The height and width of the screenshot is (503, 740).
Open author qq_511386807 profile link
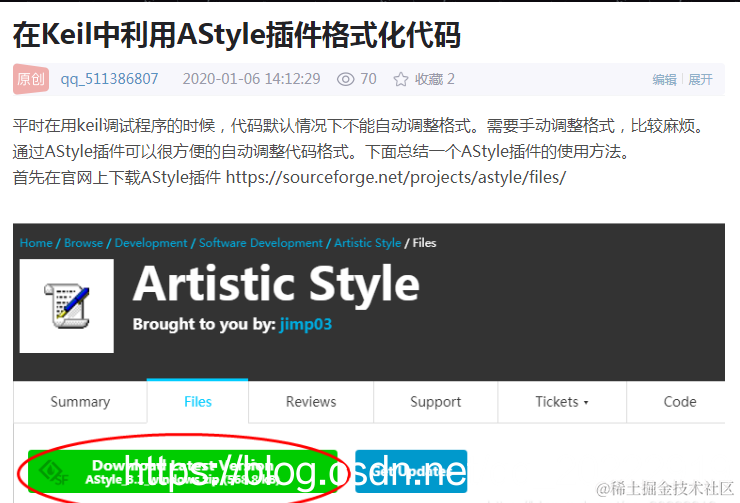pos(109,79)
